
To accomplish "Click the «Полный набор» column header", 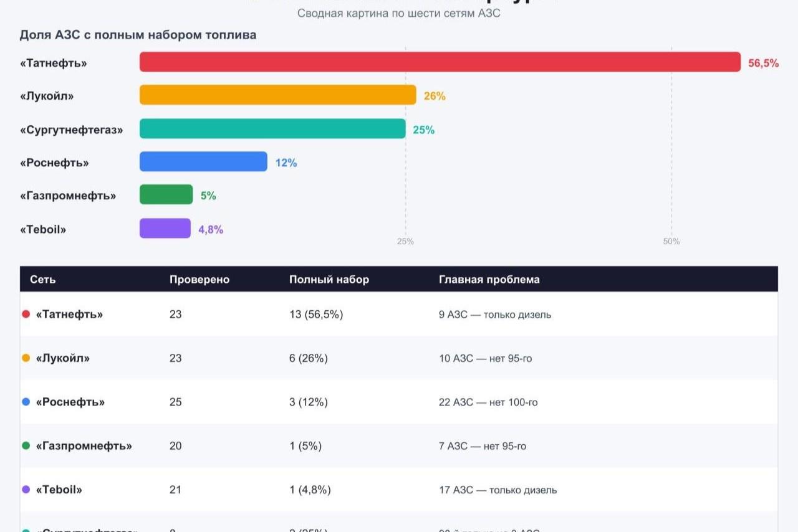I will (x=329, y=279).
